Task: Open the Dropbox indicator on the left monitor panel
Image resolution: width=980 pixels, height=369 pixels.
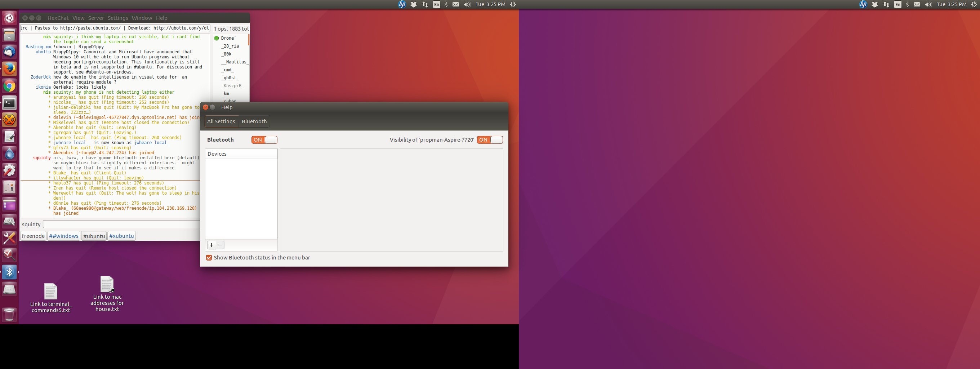Action: coord(414,4)
